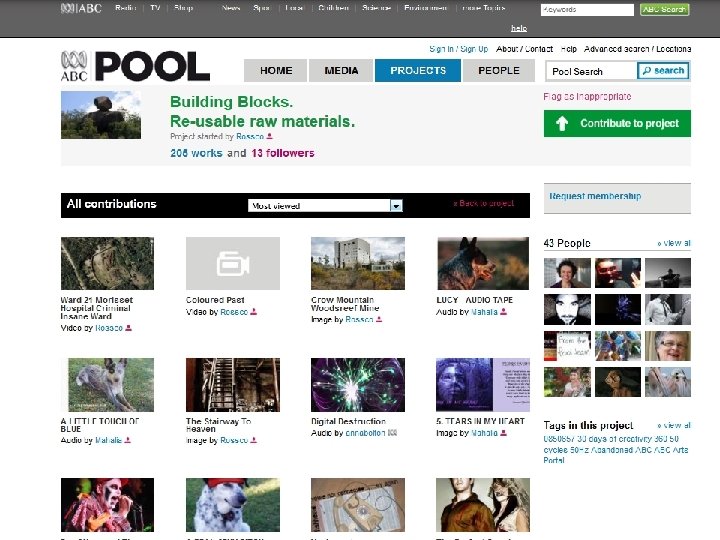
Task: Open The Stairway To Heaven thumbnail
Action: (233, 385)
